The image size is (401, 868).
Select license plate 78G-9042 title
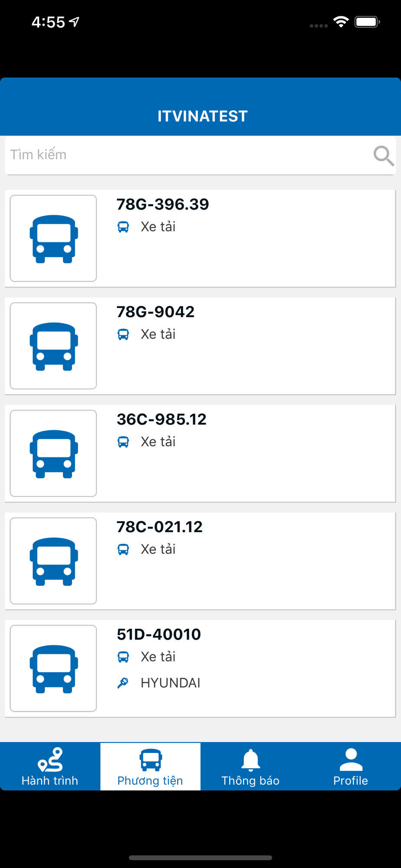[155, 312]
